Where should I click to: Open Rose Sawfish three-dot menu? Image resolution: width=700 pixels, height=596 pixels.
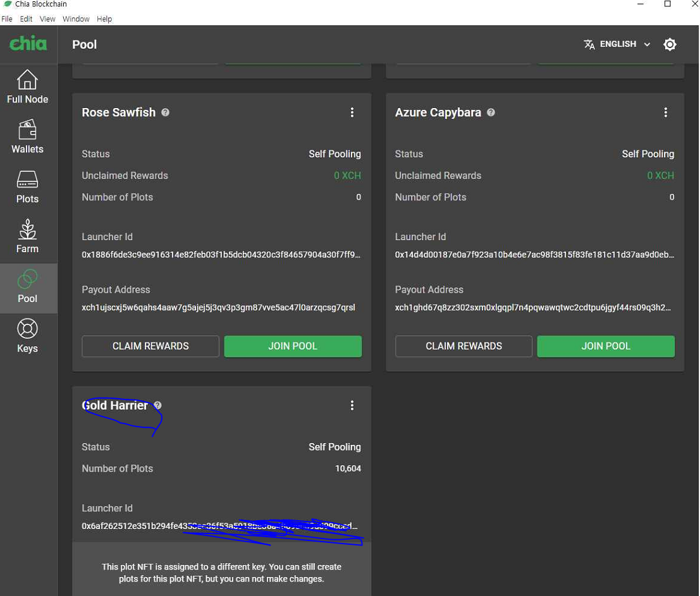click(352, 113)
